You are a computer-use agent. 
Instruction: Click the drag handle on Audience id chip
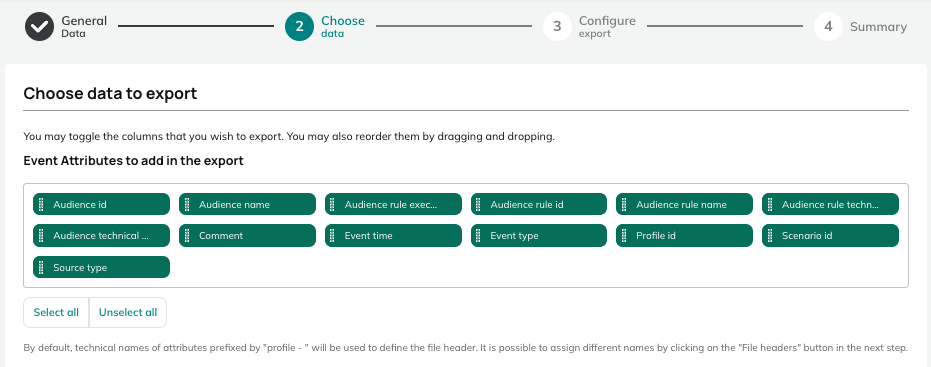point(41,204)
